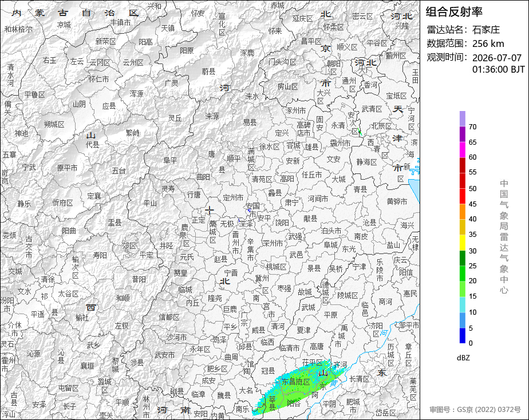Click the 门头沟区 map label
Image resolution: width=529 pixels, height=420 pixels.
point(282,62)
